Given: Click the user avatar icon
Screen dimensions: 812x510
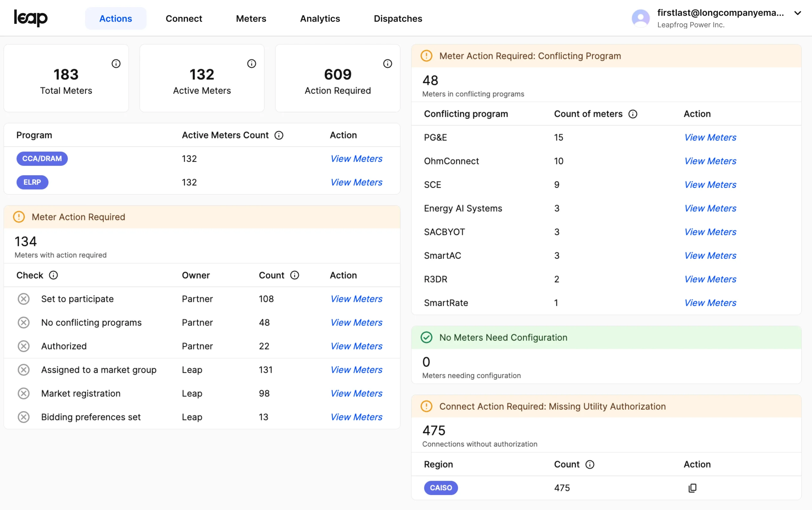Looking at the screenshot, I should (640, 18).
